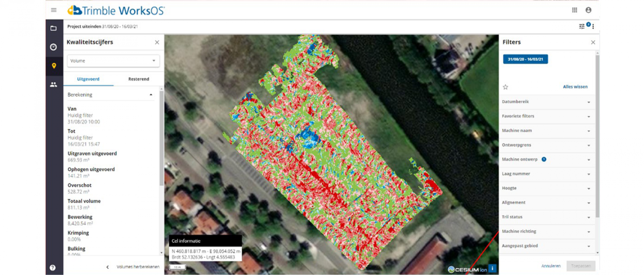Click the Alles wissen link
This screenshot has height=275, width=644.
click(x=575, y=87)
